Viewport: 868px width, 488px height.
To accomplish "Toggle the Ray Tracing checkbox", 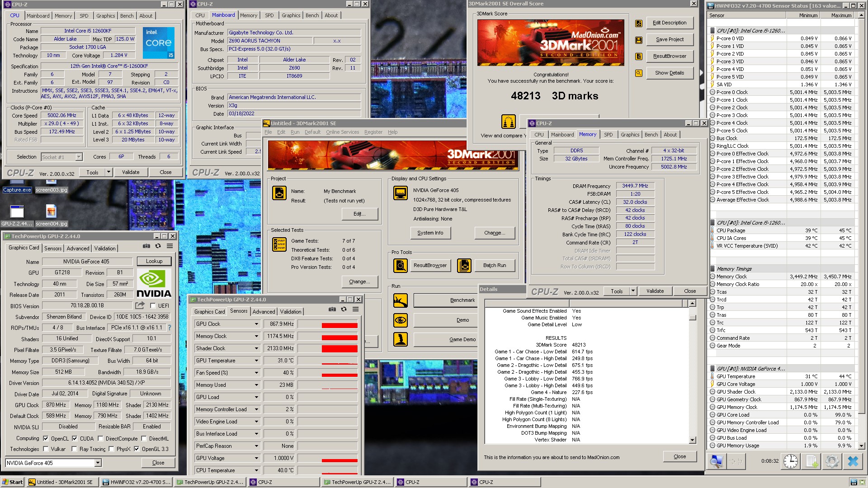I will tap(75, 449).
